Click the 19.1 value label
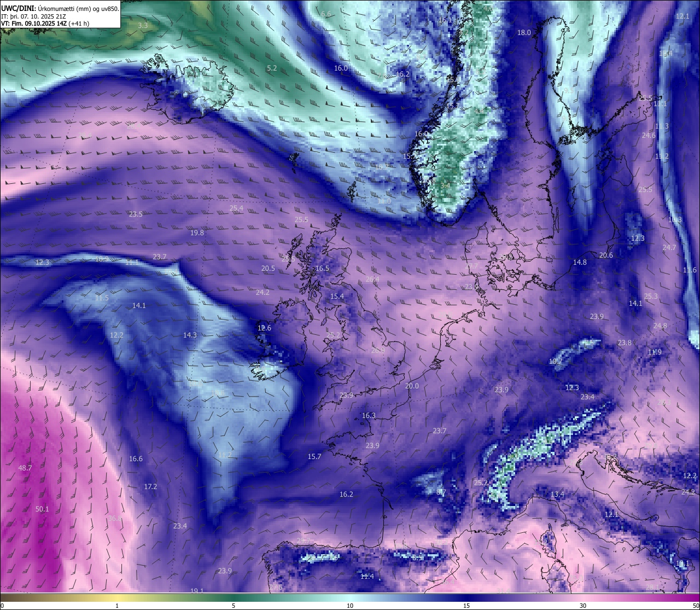The height and width of the screenshot is (610, 700). pyautogui.click(x=197, y=591)
